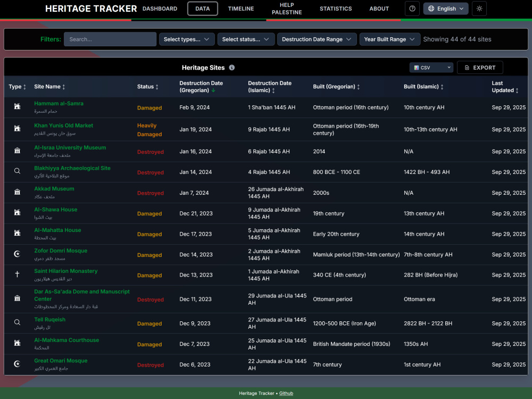Click crescent icon for Great Omari Mosque
532x399 pixels.
17,364
